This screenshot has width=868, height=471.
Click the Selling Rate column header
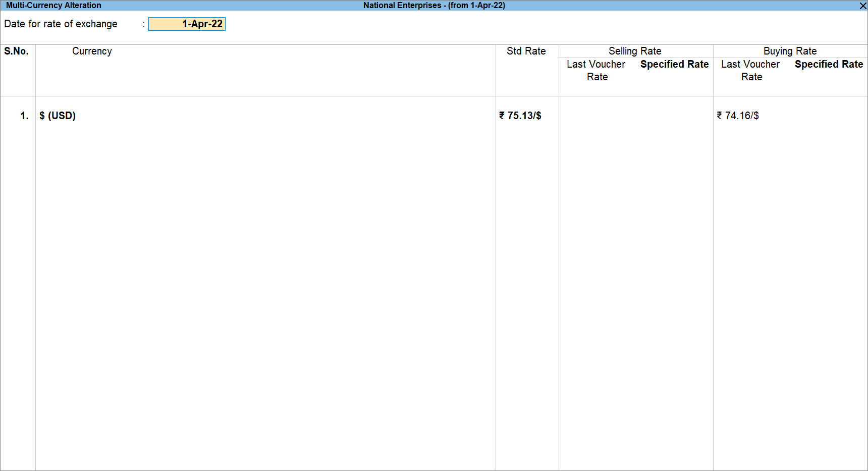coord(635,51)
